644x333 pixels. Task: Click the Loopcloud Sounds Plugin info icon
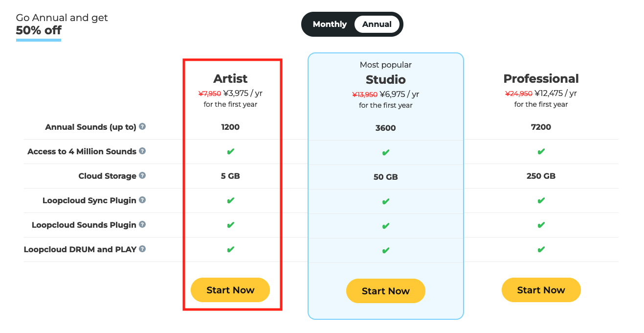coord(142,224)
